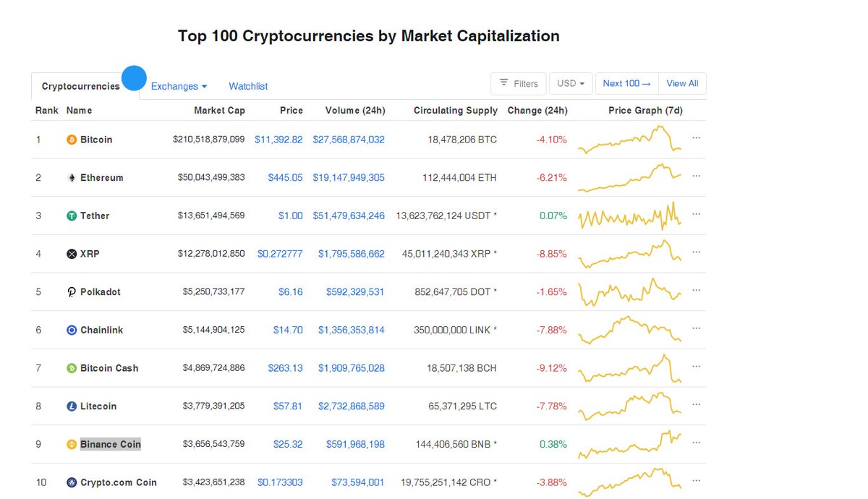Image resolution: width=868 pixels, height=499 pixels.
Task: Open the USD currency dropdown
Action: [571, 83]
